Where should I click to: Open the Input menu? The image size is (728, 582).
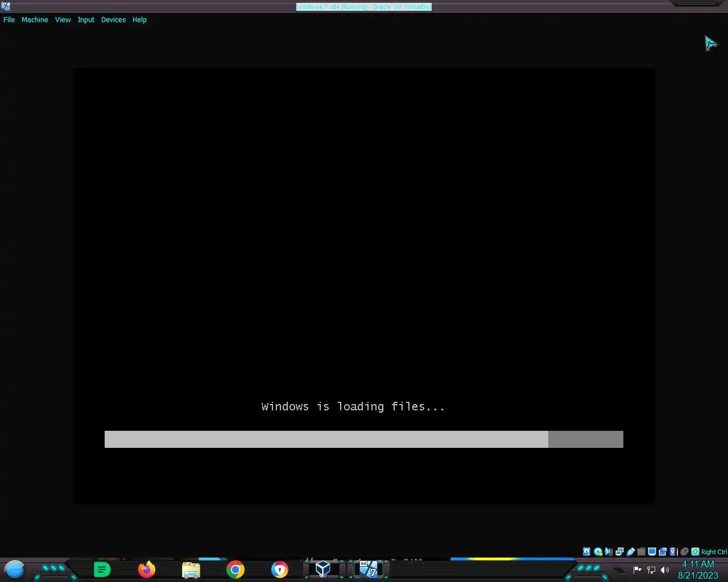point(86,19)
